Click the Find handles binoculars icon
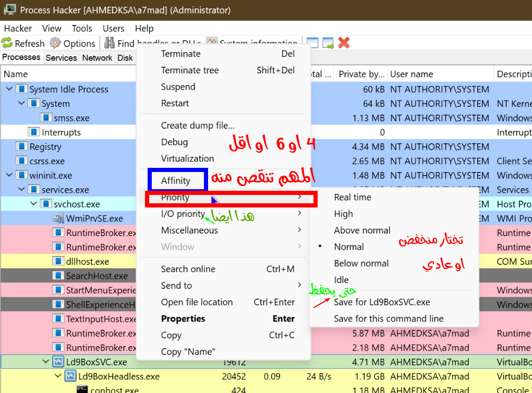 pyautogui.click(x=109, y=43)
